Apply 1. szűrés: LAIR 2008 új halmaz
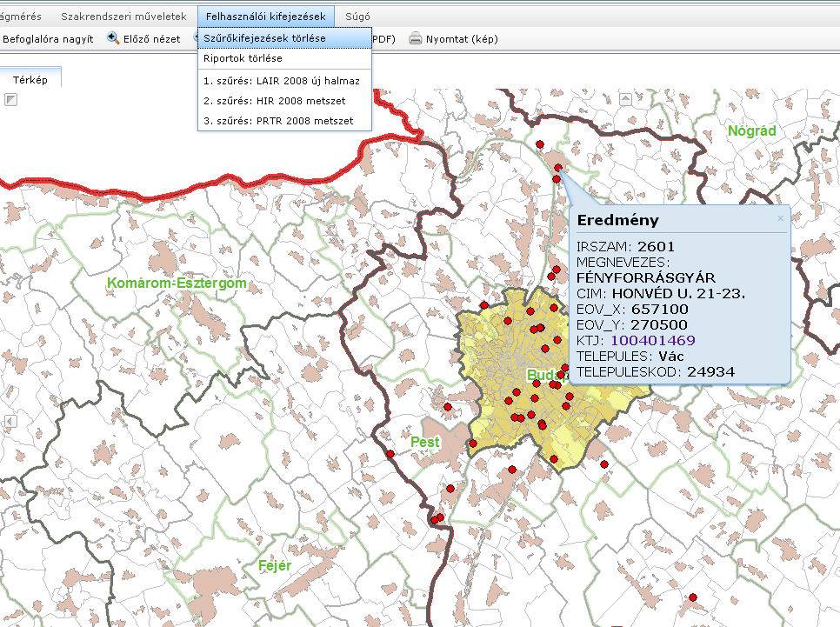The width and height of the screenshot is (840, 627). pos(281,80)
